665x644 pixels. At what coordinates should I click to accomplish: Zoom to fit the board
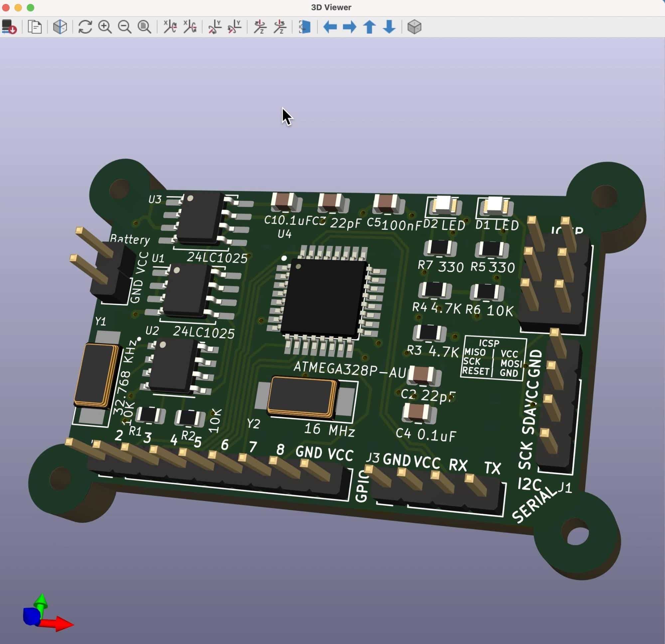click(x=144, y=27)
